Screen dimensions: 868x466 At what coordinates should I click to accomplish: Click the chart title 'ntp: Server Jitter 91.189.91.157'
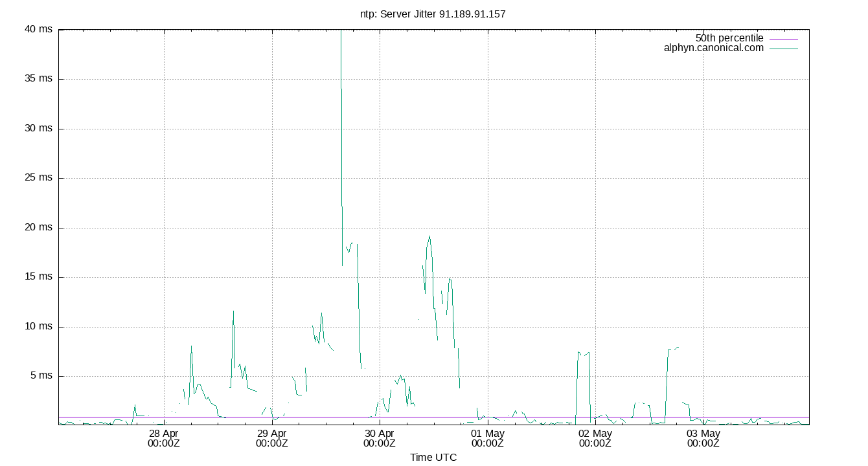pyautogui.click(x=433, y=14)
